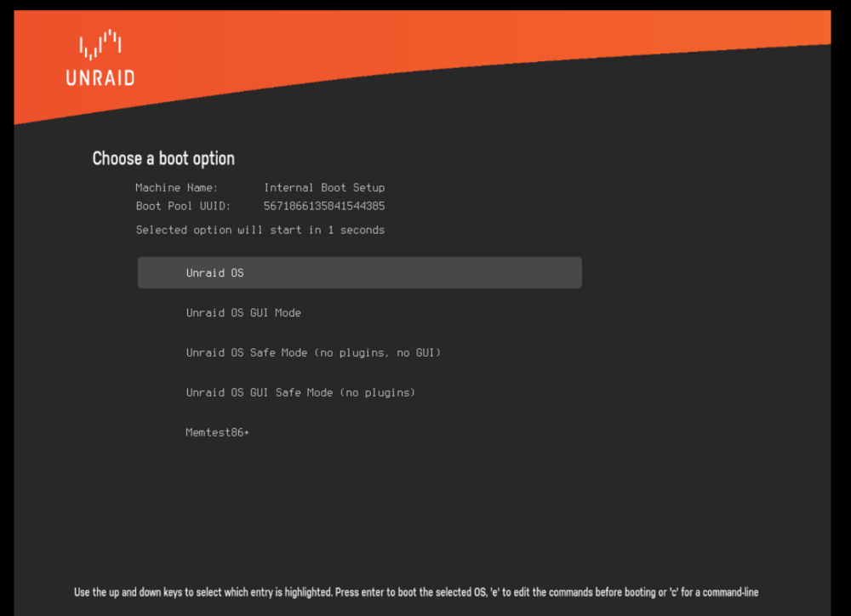This screenshot has width=851, height=616.
Task: Launch the Memtest86+ entry
Action: point(217,432)
